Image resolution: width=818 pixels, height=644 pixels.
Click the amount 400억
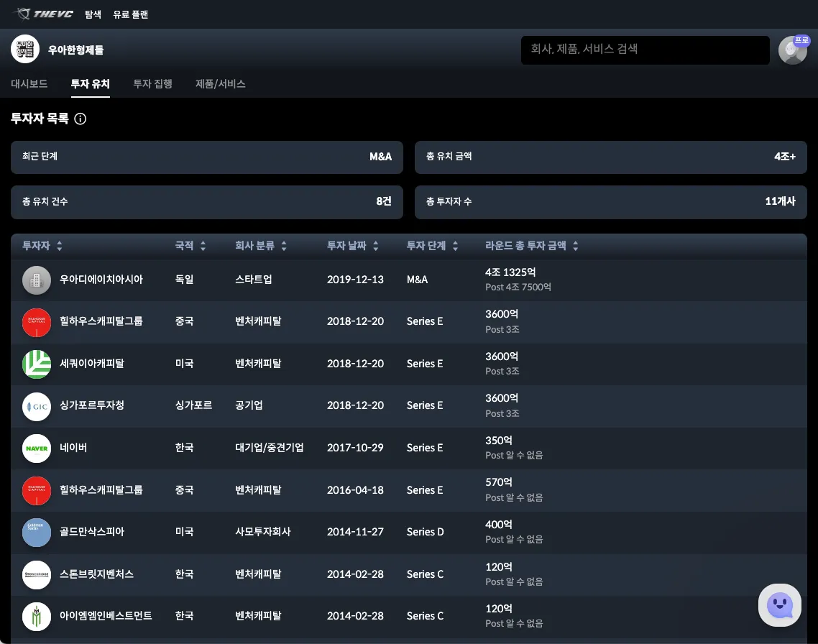[498, 524]
